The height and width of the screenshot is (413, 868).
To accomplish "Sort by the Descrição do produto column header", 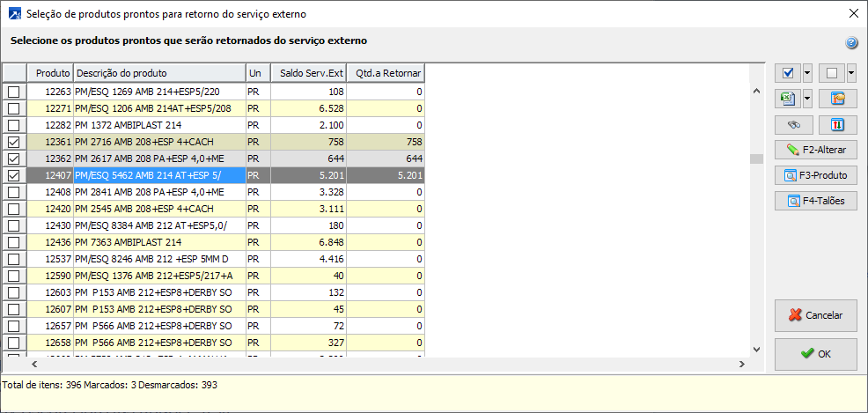I will point(158,73).
